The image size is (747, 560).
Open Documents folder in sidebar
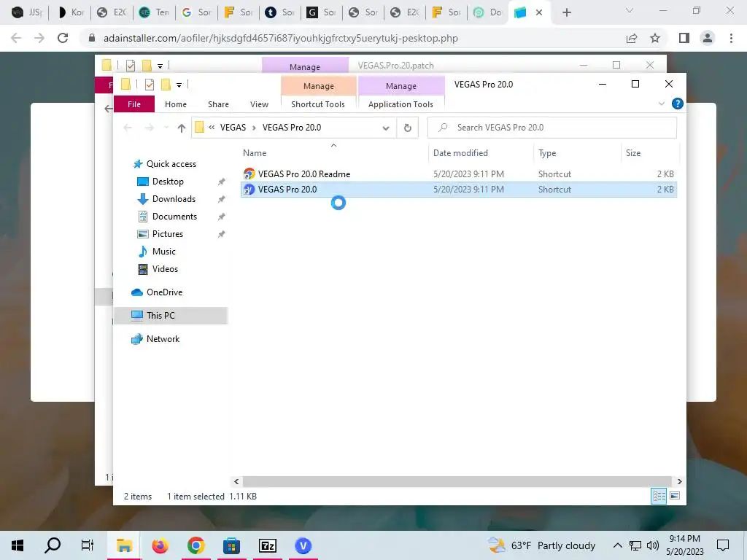174,217
